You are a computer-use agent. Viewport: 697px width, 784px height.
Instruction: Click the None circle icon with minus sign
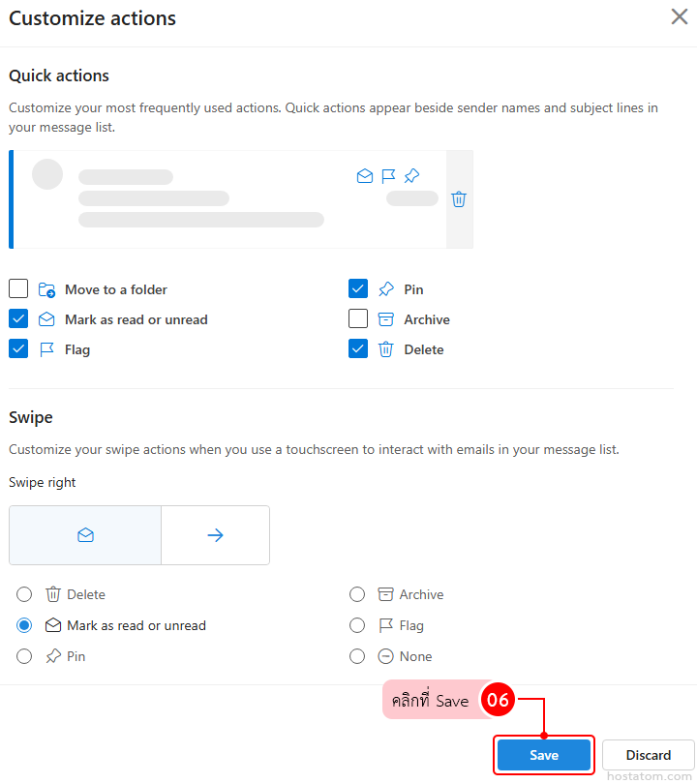pos(387,656)
